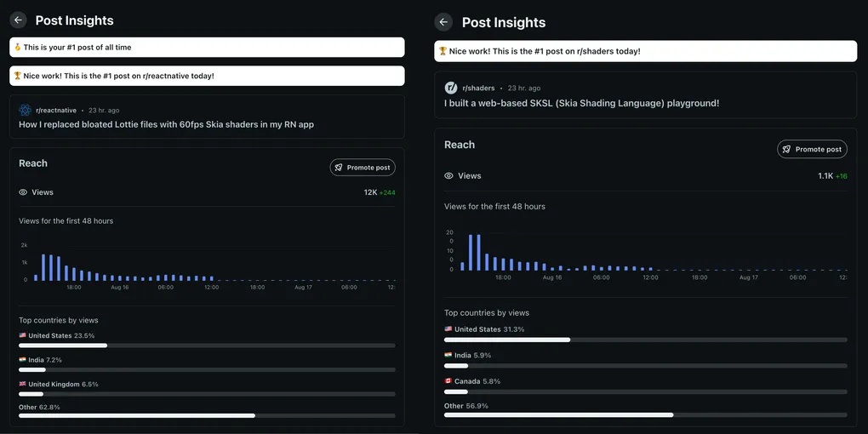Click the United Kingdom 6.5% progress bar

coord(207,394)
